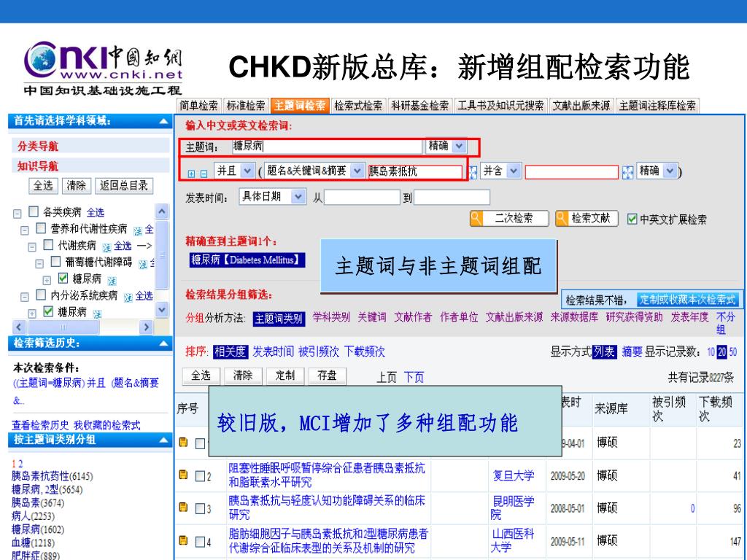
Task: Click magnifier icon on 检索文献 button
Action: pos(562,218)
